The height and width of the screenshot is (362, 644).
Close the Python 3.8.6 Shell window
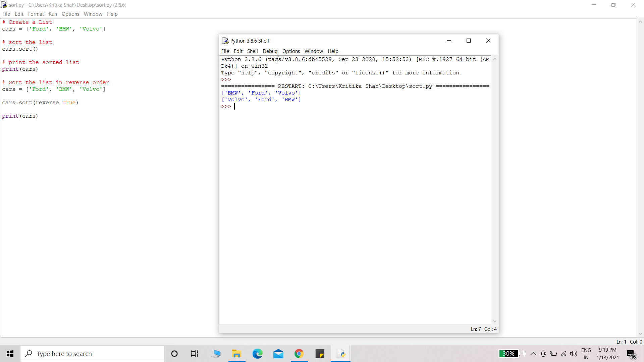click(488, 41)
